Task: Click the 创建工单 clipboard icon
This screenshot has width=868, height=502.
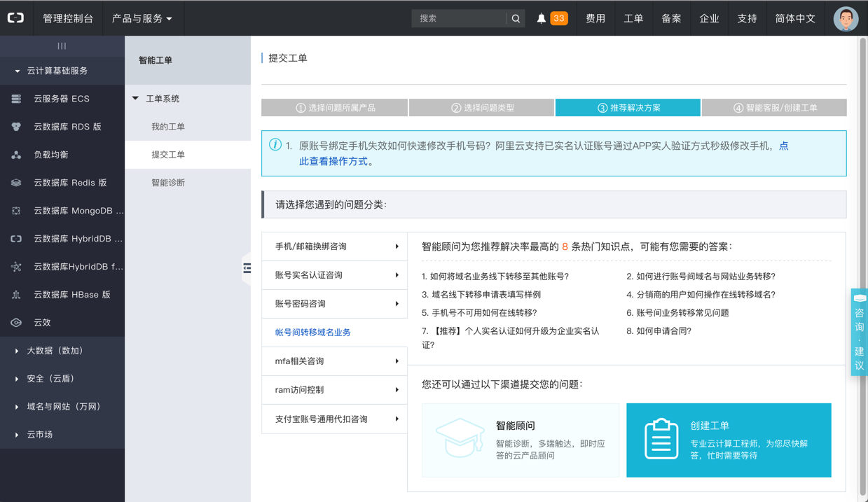Action: coord(661,439)
